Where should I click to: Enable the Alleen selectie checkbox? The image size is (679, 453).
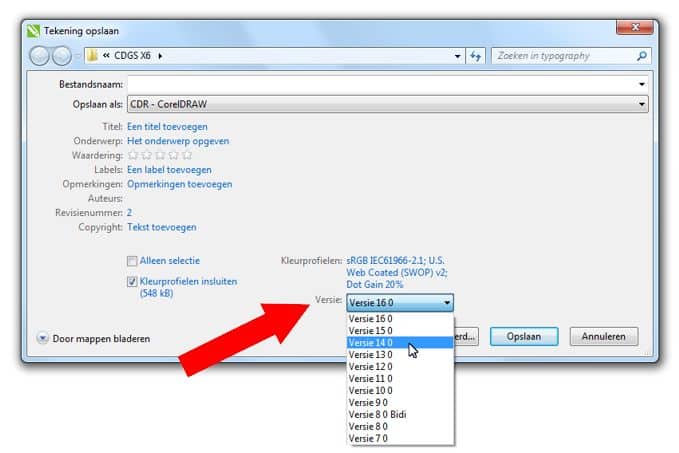(132, 261)
